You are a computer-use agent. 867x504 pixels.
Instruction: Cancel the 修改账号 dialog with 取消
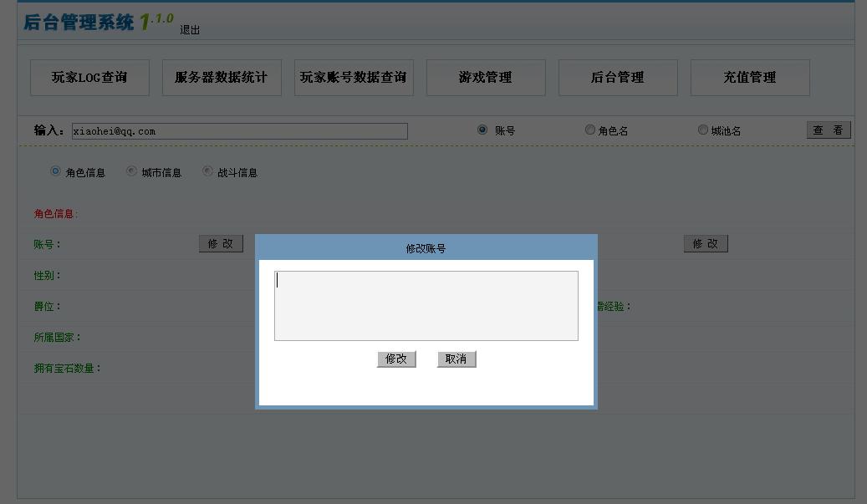456,359
